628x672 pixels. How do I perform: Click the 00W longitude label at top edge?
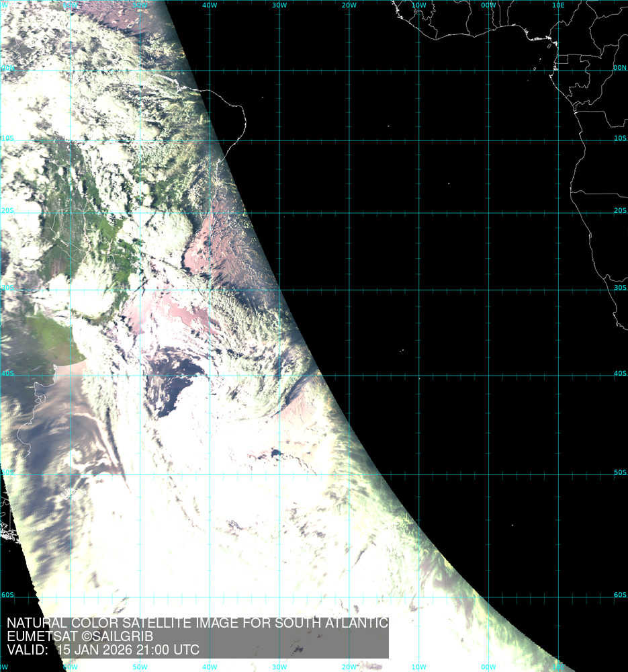coord(488,5)
